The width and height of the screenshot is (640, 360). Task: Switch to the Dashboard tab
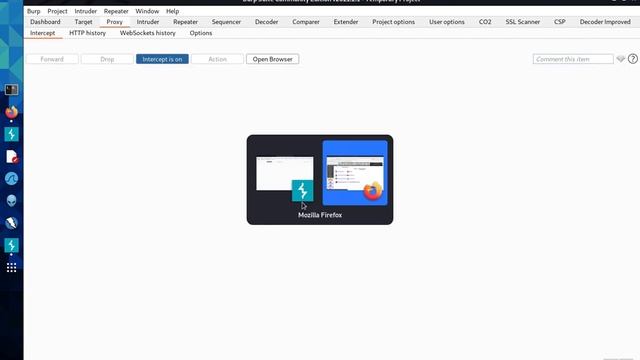(x=45, y=22)
